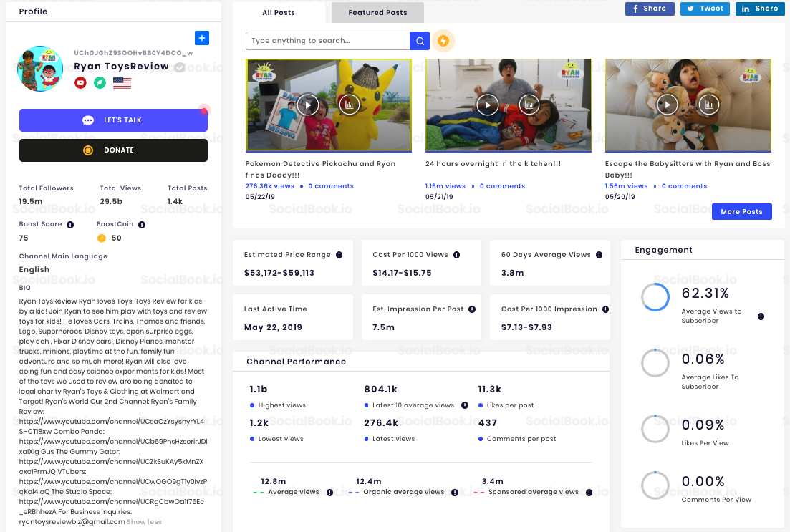Viewport: 790px width, 532px height.
Task: Click the More Posts button
Action: tap(741, 212)
